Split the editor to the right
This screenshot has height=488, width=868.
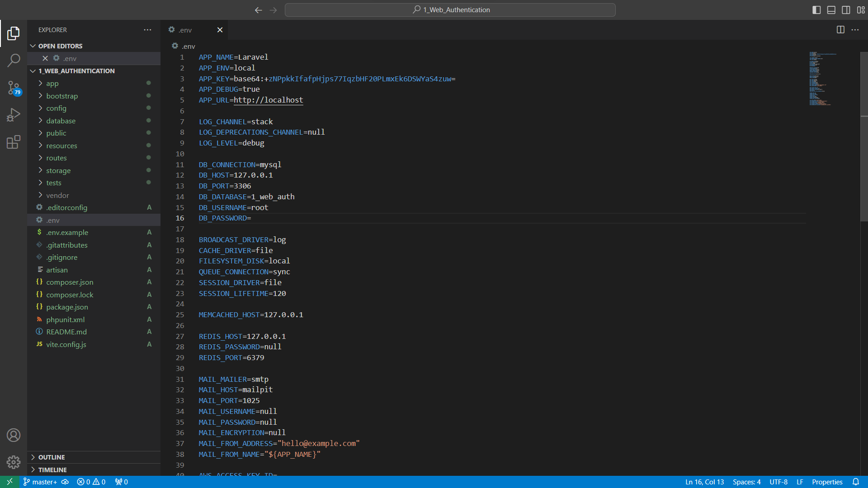pyautogui.click(x=840, y=30)
